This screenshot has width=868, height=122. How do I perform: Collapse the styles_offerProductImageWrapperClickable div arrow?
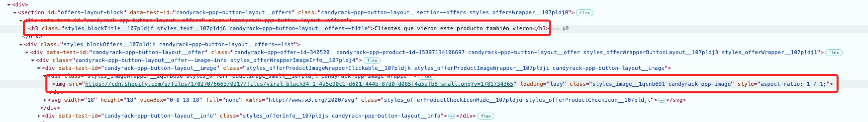pyautogui.click(x=39, y=68)
